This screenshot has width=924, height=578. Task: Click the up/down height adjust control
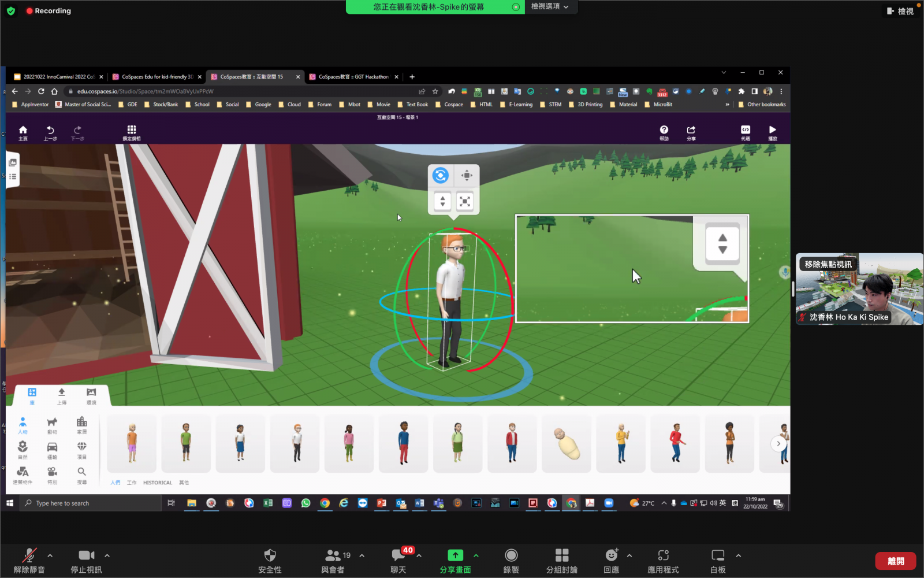[442, 201]
